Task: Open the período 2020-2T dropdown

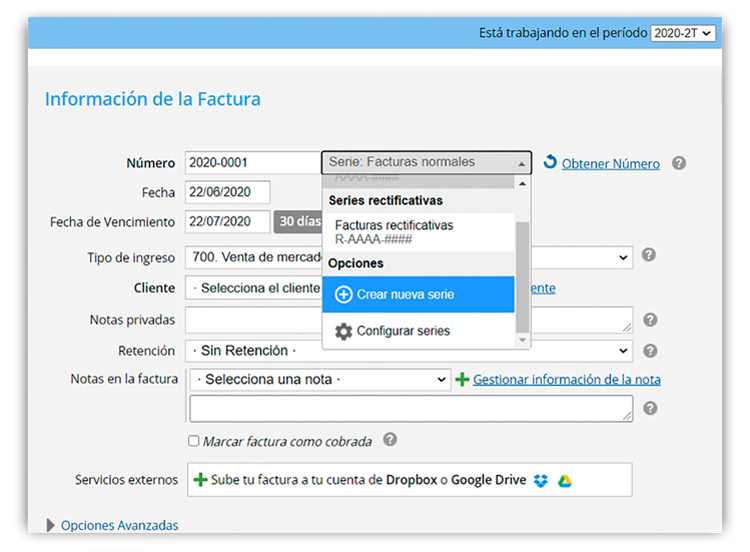Action: click(683, 33)
